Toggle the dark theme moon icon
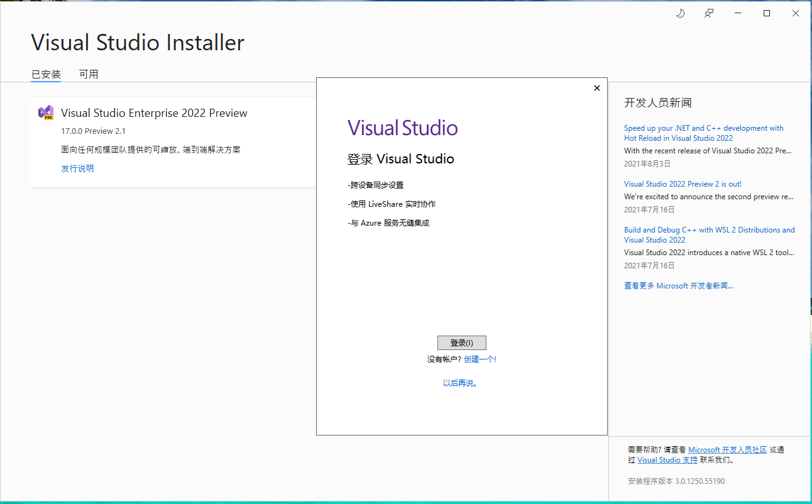Viewport: 812px width, 504px height. [x=680, y=13]
